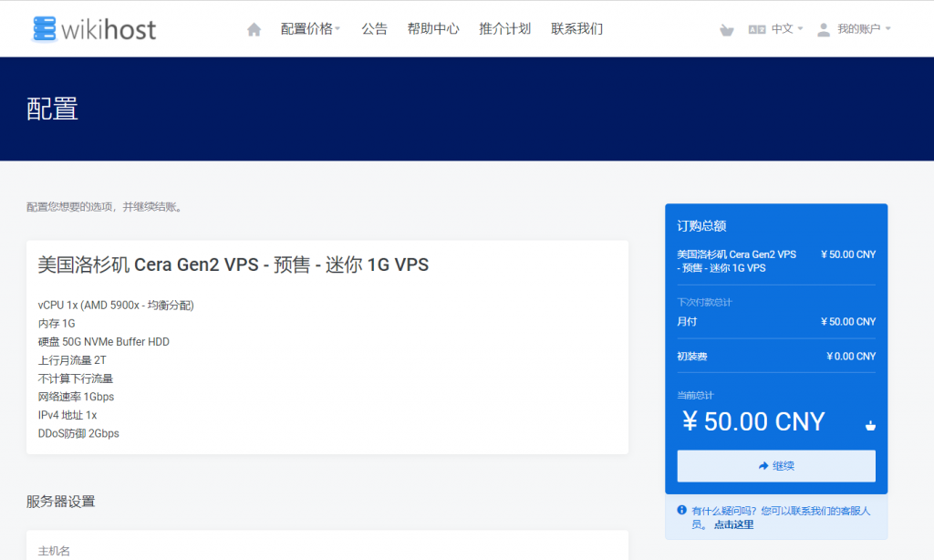Click the 不计算下行流量 line
This screenshot has height=560, width=934.
(x=75, y=379)
